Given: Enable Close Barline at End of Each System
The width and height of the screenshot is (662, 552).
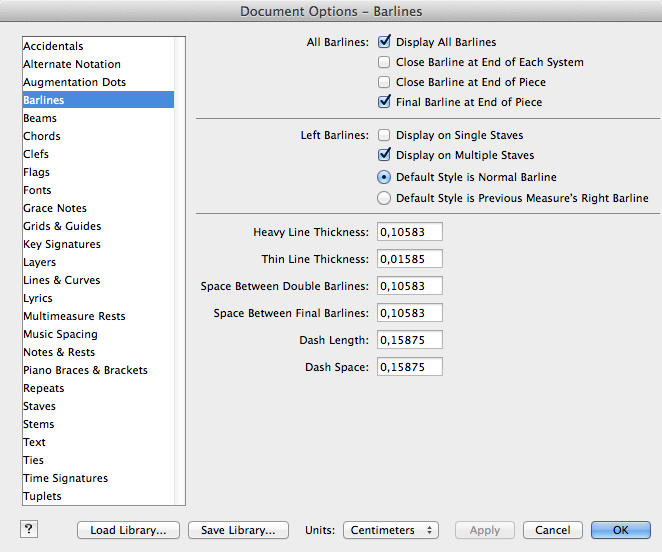Looking at the screenshot, I should pos(384,62).
